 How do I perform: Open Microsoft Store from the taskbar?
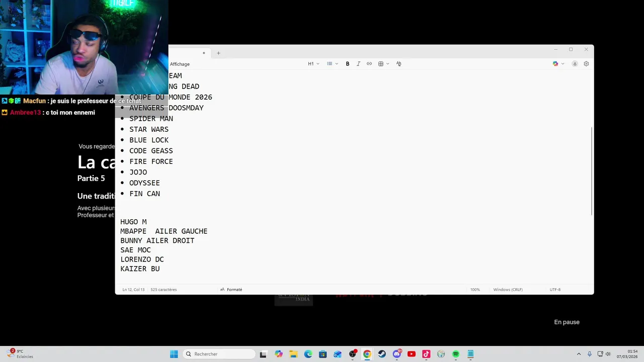click(x=323, y=354)
